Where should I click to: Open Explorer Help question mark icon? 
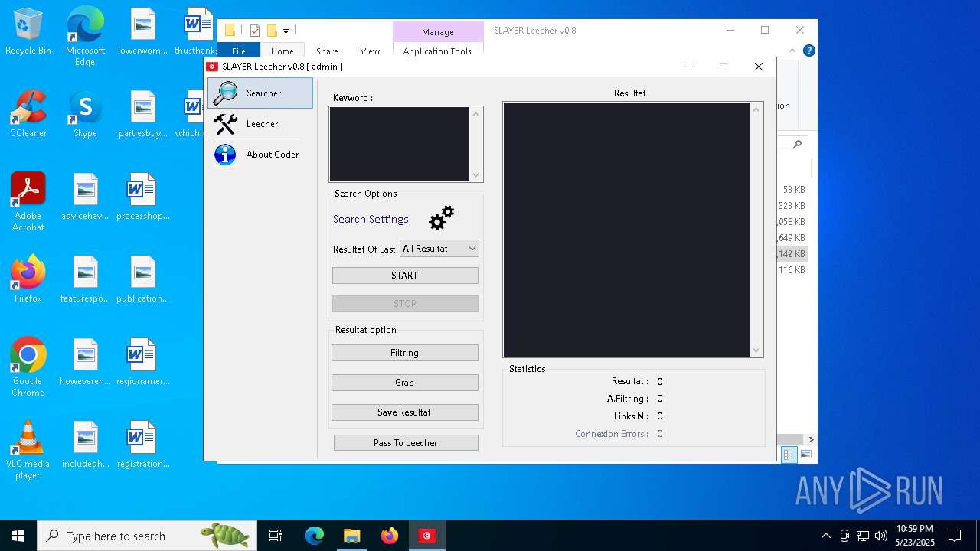(808, 51)
